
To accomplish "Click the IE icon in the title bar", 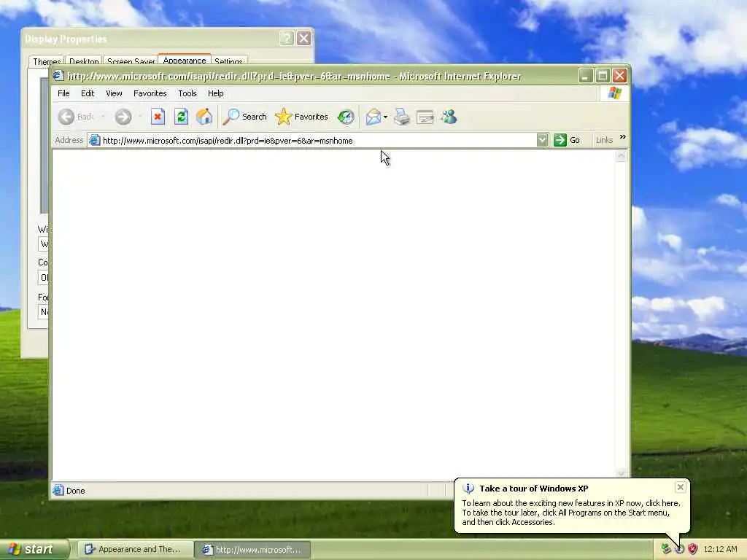I will 58,76.
